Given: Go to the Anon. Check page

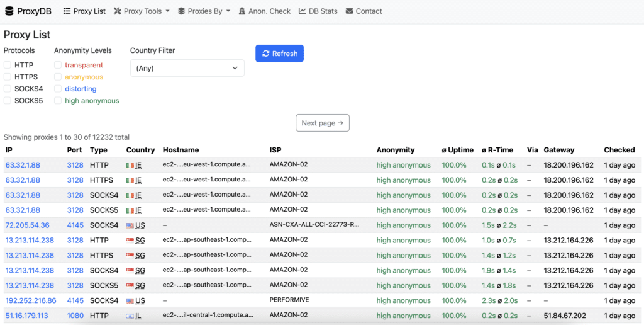Looking at the screenshot, I should pyautogui.click(x=265, y=11).
